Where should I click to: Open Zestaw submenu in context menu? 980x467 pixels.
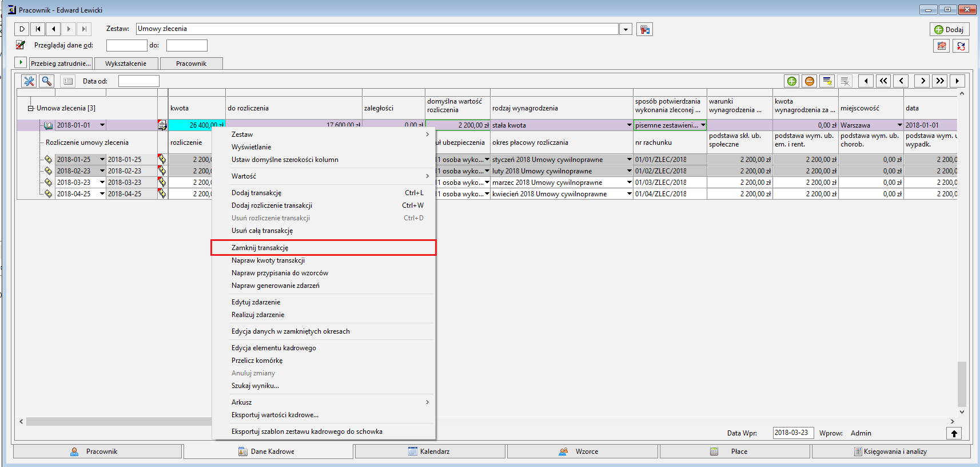pos(324,134)
